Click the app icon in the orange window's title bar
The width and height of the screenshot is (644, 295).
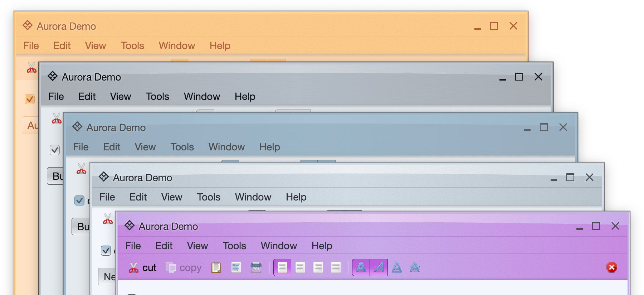(28, 25)
